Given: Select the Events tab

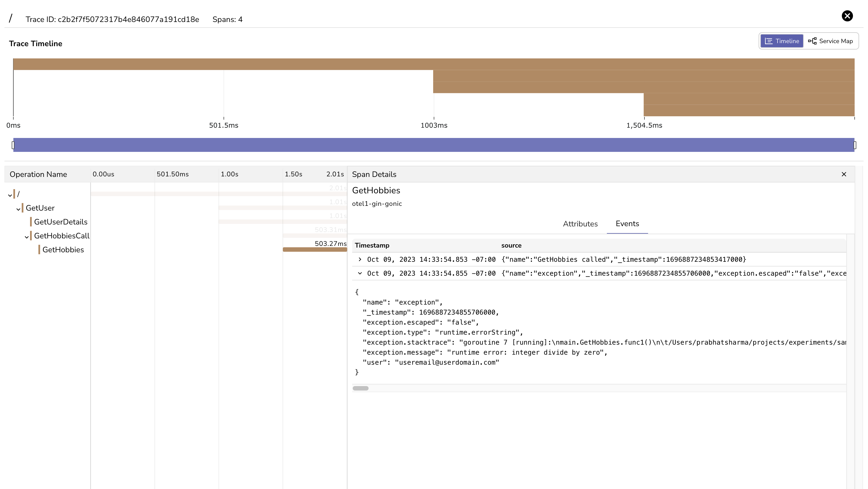Looking at the screenshot, I should [627, 224].
